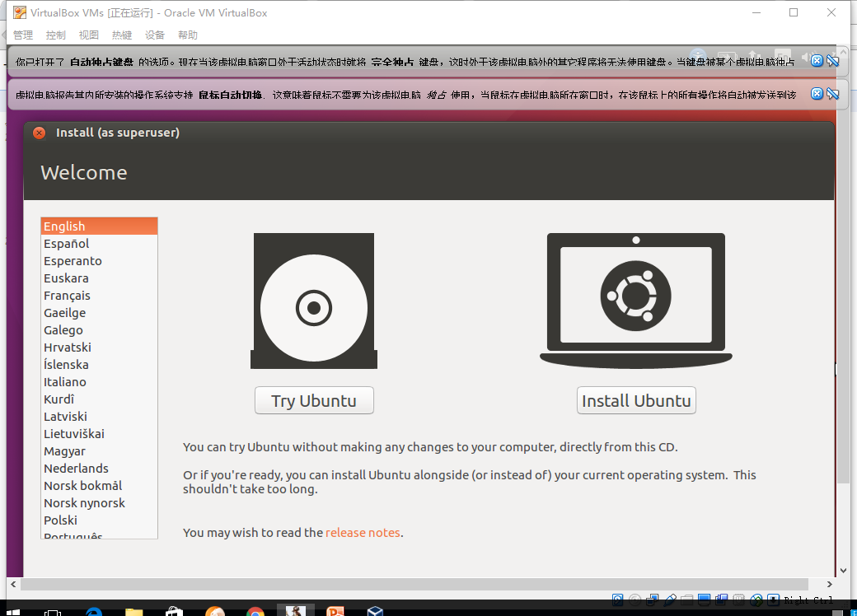Image resolution: width=857 pixels, height=616 pixels.
Task: Select Polski in the language list
Action: point(99,520)
